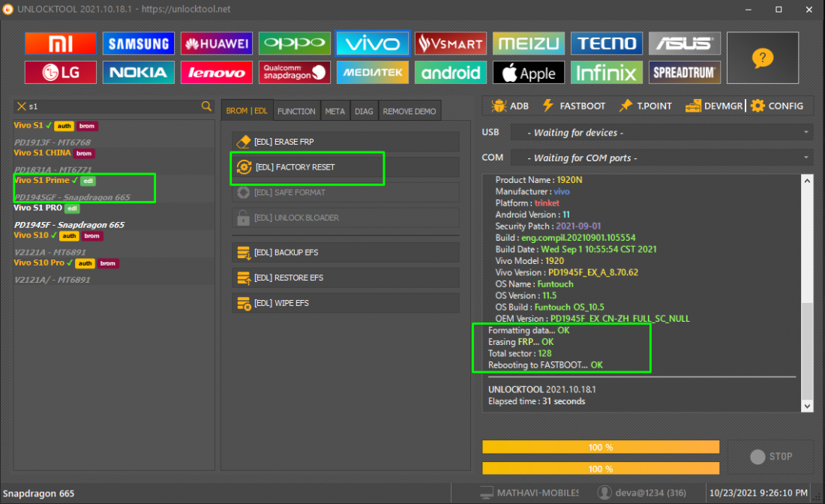Start [EDL] BACKUP EFS
This screenshot has width=825, height=504.
click(x=345, y=253)
